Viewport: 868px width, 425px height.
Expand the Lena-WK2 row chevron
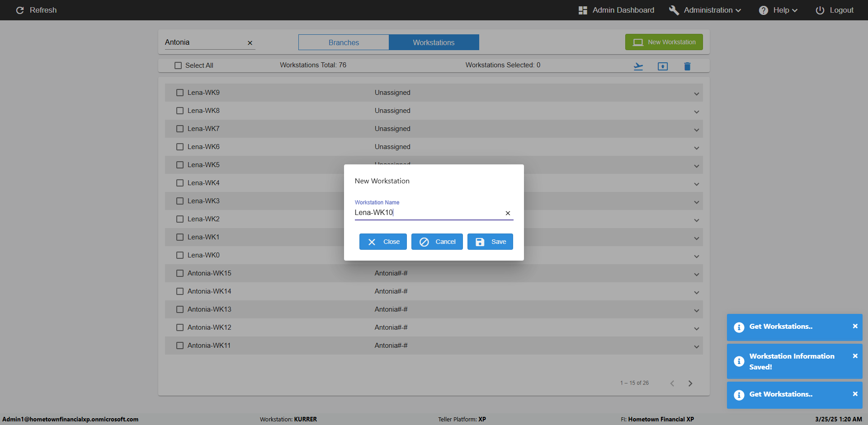pyautogui.click(x=697, y=220)
